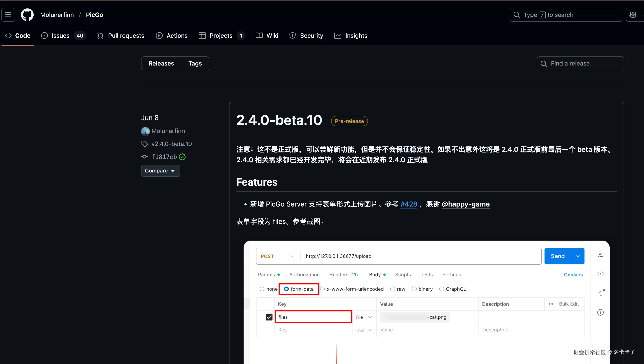The height and width of the screenshot is (364, 644).
Task: Uncheck the files row checkbox
Action: (269, 317)
